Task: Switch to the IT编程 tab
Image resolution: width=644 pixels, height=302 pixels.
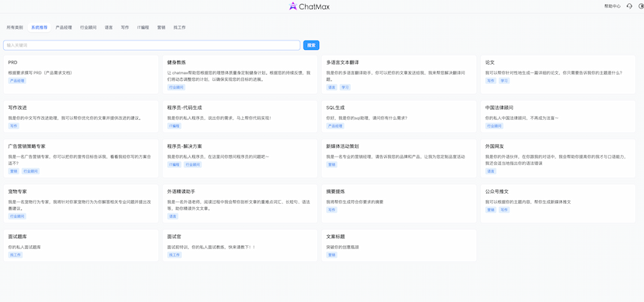Action: (143, 27)
